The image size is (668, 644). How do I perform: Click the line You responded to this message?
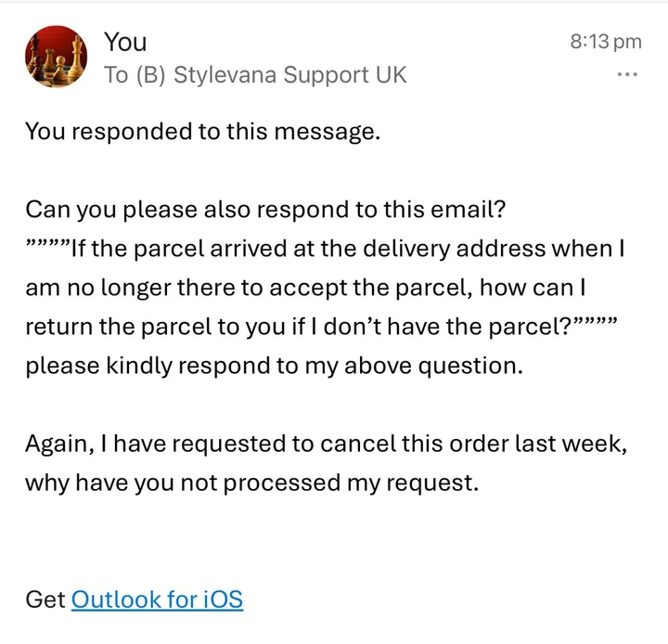coord(202,131)
